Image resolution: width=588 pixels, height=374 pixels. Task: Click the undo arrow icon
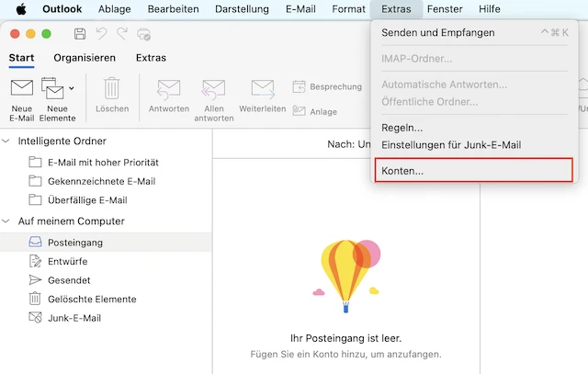tap(101, 34)
